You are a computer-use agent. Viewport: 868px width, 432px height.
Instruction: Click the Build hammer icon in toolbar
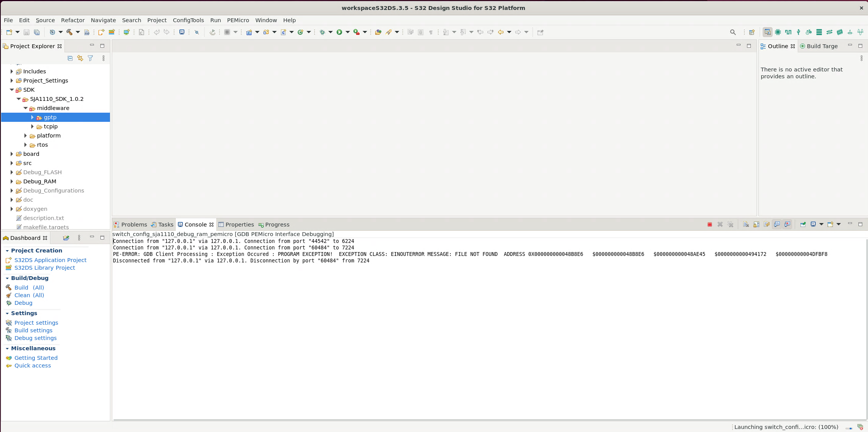[x=69, y=32]
